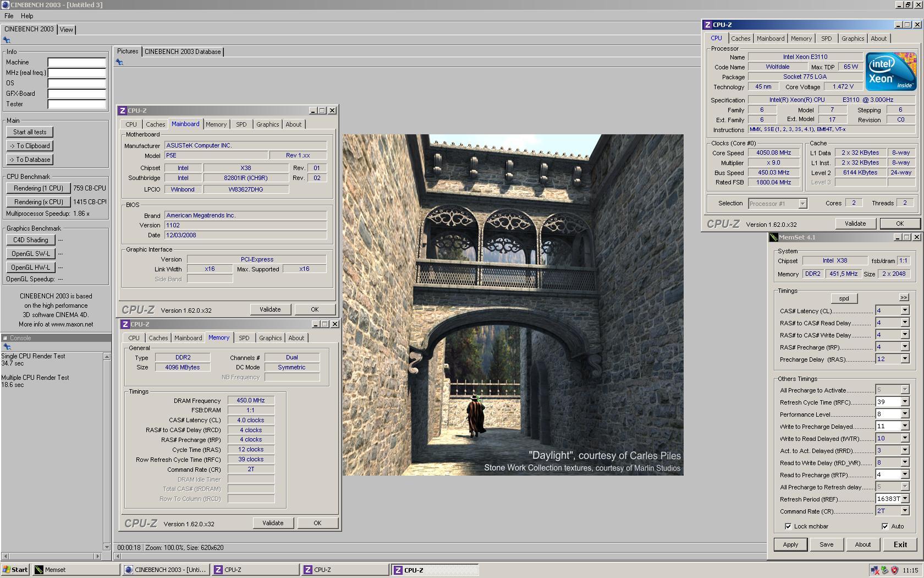Viewport: 924px width, 578px height.
Task: Open the Command Rate (CR) dropdown in MemSet
Action: [x=904, y=511]
